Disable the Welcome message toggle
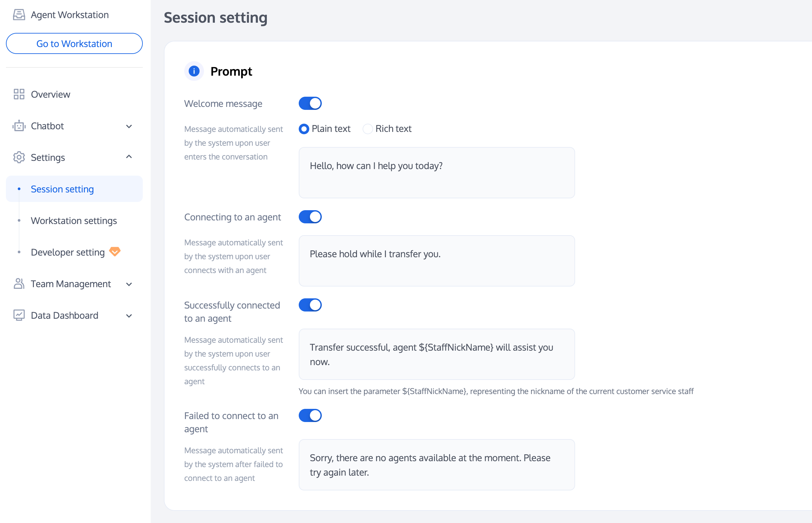Image resolution: width=812 pixels, height=523 pixels. pos(310,103)
